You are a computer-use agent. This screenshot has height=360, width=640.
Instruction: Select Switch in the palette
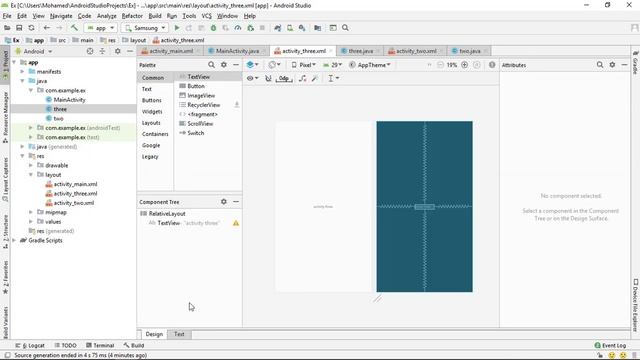click(x=196, y=133)
